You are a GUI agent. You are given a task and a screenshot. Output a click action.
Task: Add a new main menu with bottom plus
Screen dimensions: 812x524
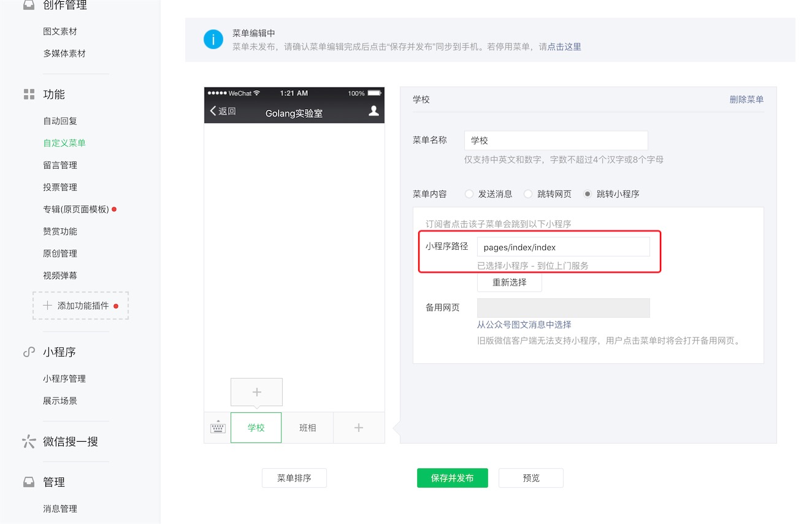[359, 428]
